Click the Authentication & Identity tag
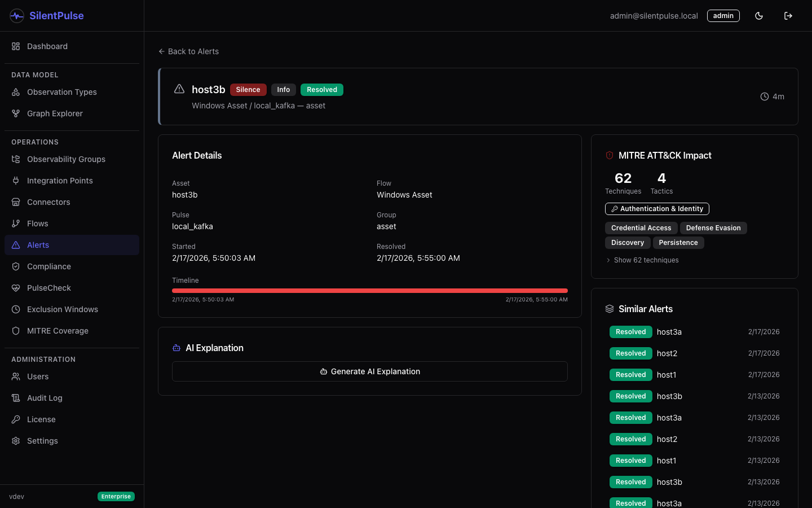The width and height of the screenshot is (812, 508). 657,209
